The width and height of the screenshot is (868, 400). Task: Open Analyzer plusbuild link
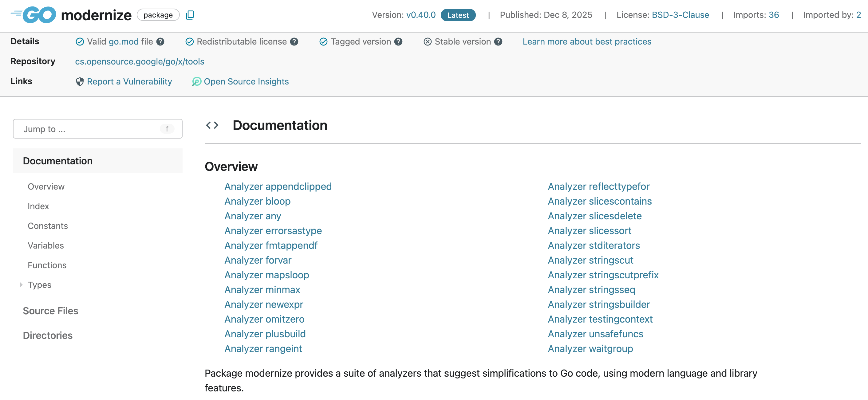pyautogui.click(x=265, y=334)
